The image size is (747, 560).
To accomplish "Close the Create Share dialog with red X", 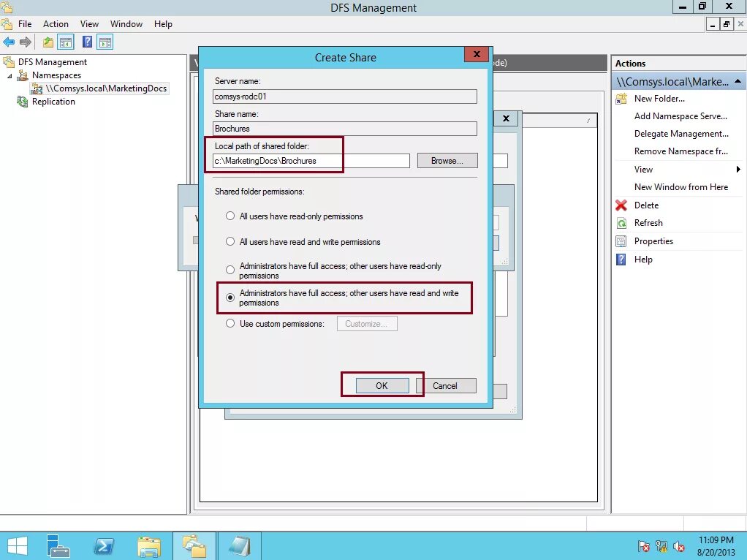I will coord(477,54).
